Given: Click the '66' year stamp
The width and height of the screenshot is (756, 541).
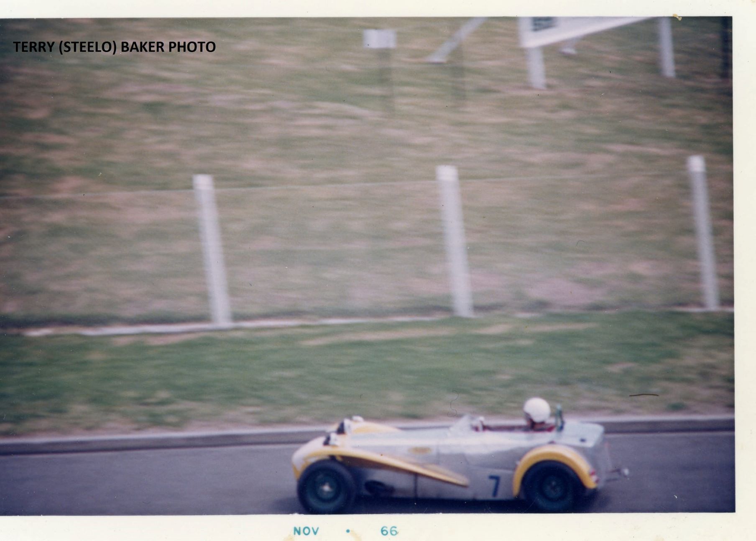Looking at the screenshot, I should (389, 531).
